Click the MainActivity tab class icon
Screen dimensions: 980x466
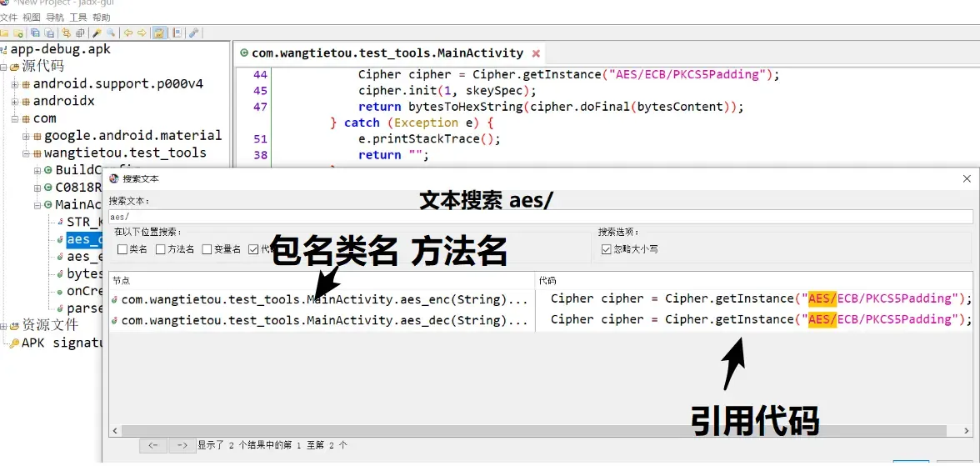point(244,53)
